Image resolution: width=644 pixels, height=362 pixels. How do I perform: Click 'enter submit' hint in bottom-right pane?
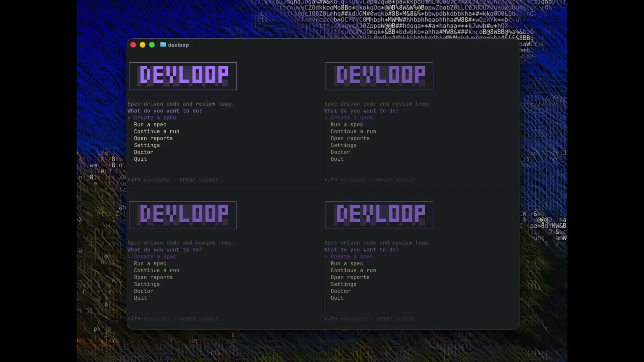point(395,319)
